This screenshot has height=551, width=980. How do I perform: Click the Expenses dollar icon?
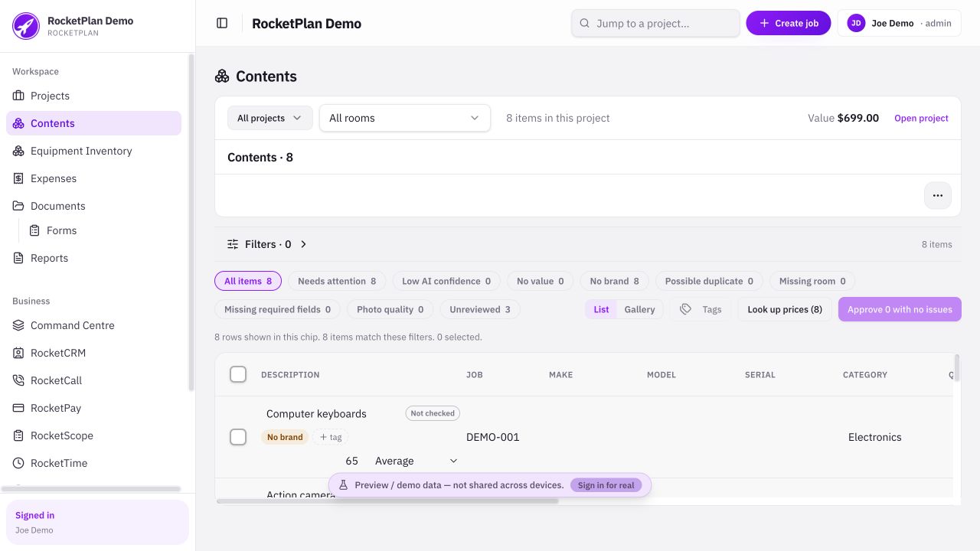(18, 178)
